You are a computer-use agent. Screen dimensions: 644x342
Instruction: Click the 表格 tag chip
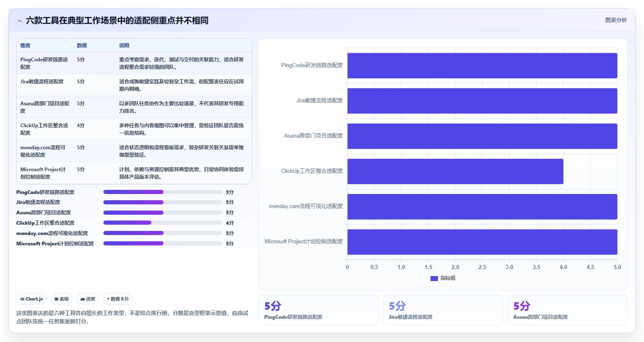point(61,299)
